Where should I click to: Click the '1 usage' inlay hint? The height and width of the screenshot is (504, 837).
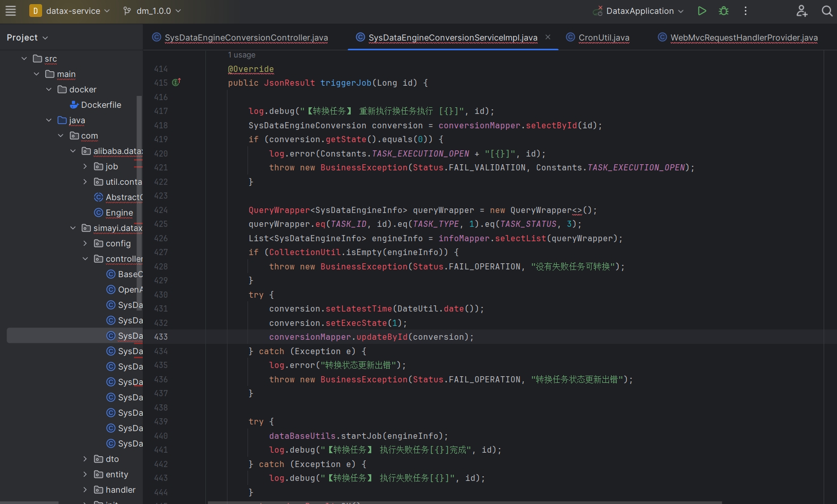241,55
